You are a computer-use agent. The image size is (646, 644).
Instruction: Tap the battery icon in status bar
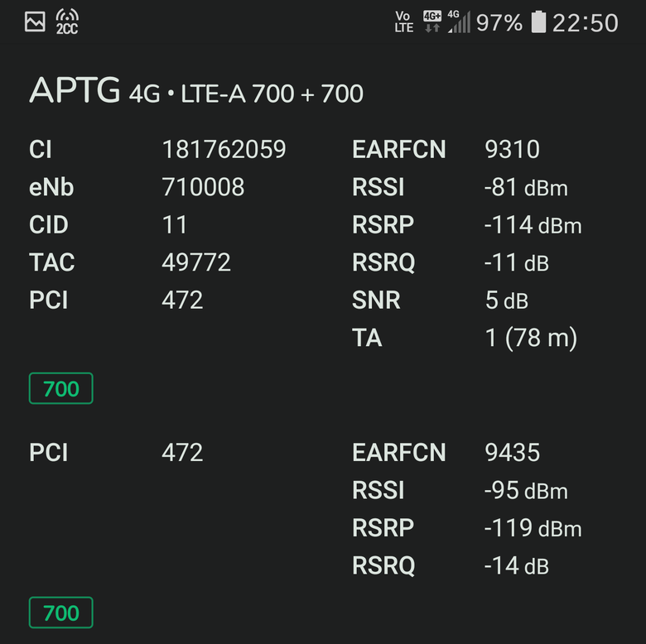pyautogui.click(x=538, y=22)
